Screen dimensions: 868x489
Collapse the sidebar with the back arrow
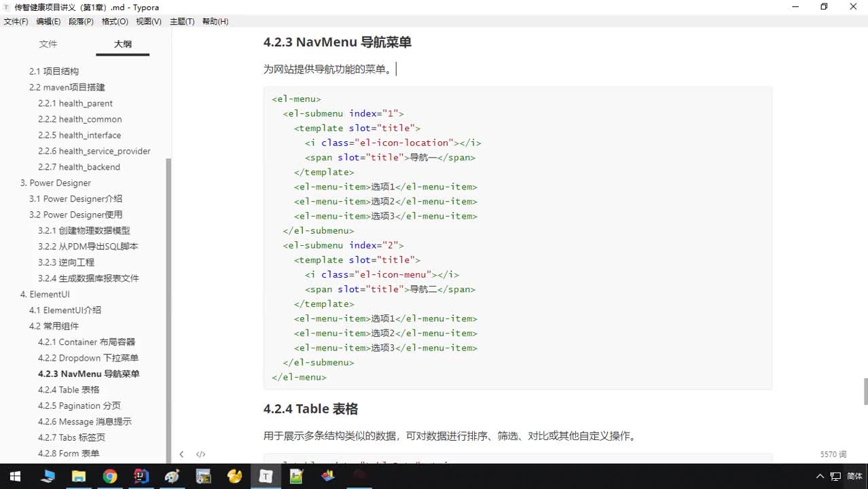tap(181, 454)
